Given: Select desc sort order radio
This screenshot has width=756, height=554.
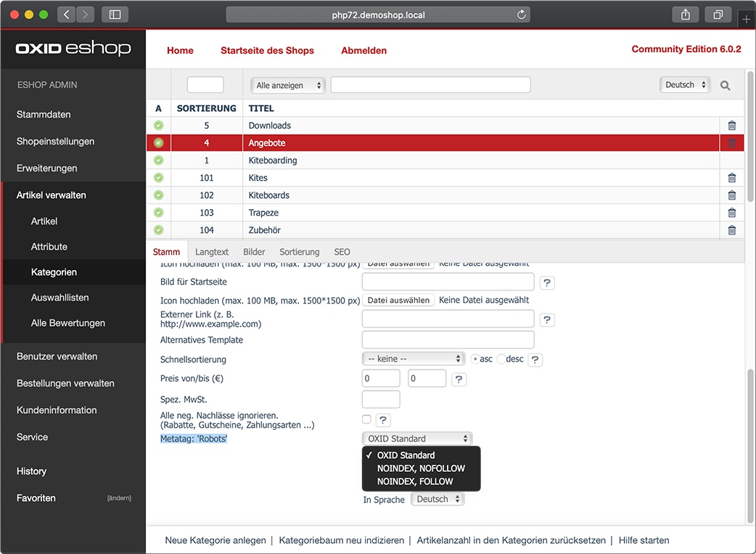Looking at the screenshot, I should (501, 359).
